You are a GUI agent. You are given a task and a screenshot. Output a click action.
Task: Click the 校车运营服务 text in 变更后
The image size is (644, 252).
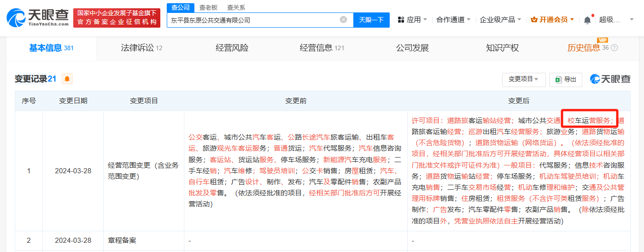pos(589,121)
